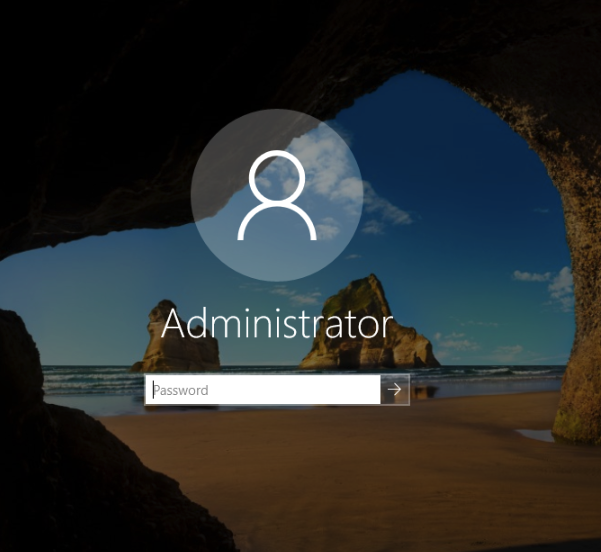Viewport: 601px width, 552px height.
Task: Click the Password input field
Action: point(263,390)
